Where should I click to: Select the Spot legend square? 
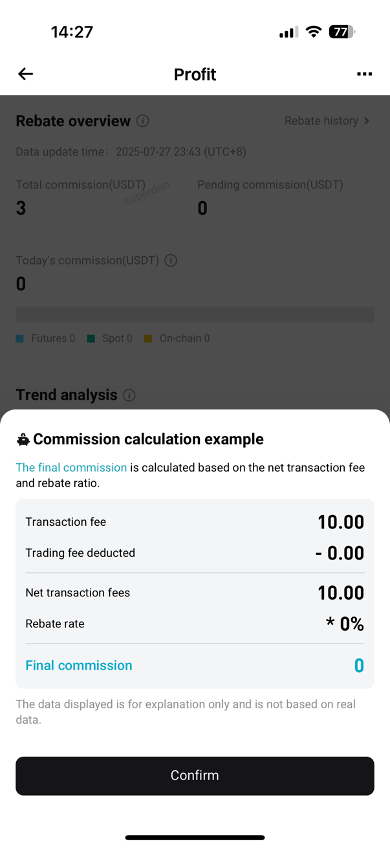click(91, 339)
